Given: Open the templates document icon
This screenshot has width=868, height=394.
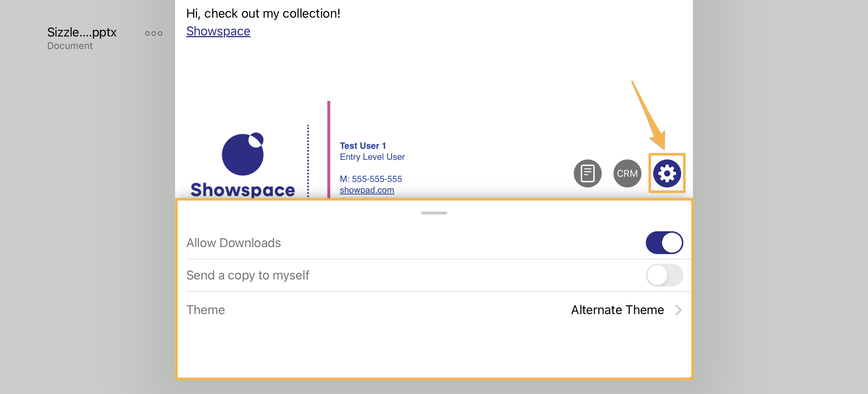Looking at the screenshot, I should pos(587,173).
